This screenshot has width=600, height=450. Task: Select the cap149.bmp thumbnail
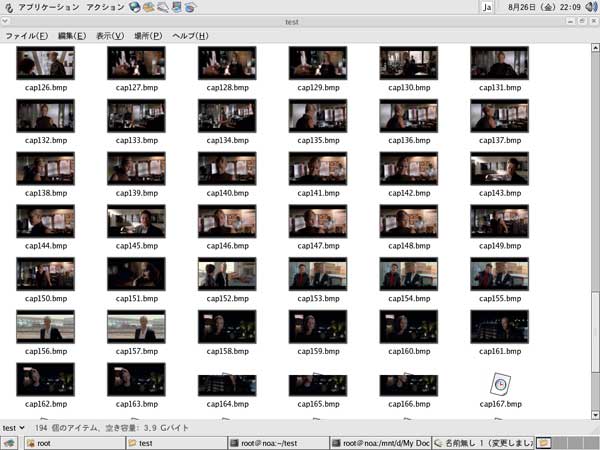[x=500, y=221]
